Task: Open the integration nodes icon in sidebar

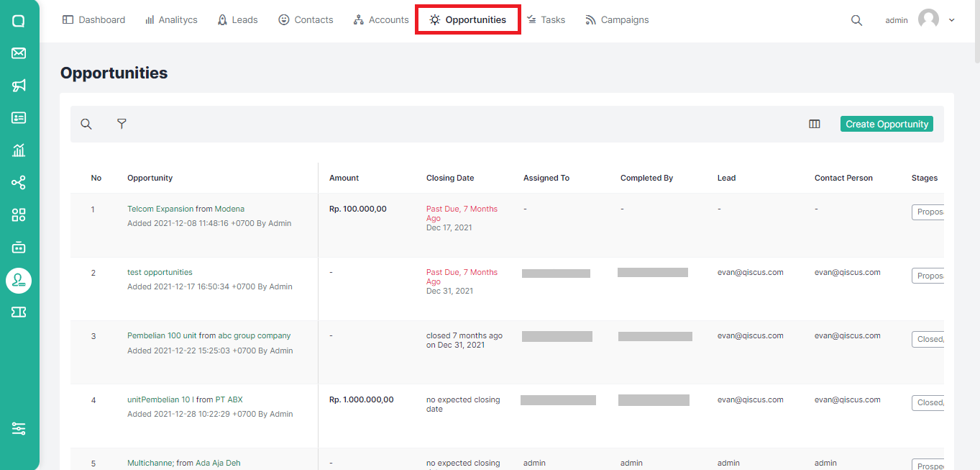Action: tap(19, 183)
